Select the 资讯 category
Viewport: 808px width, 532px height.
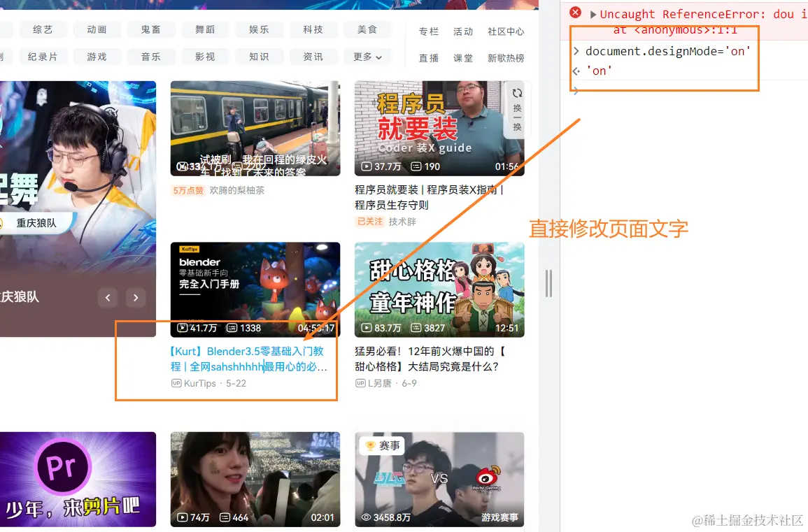313,57
